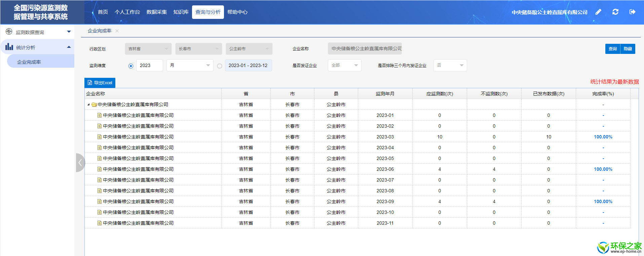Click the 2023-02 month cell
The width and height of the screenshot is (644, 256).
coord(385,126)
